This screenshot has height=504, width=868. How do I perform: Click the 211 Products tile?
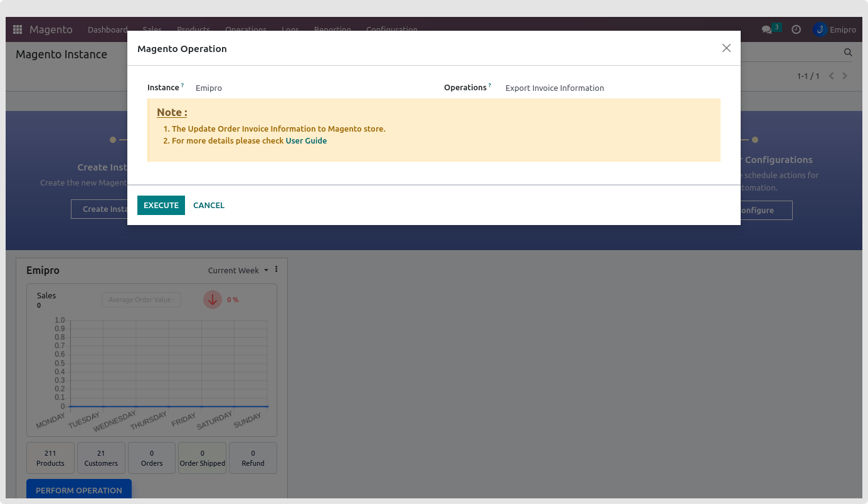pyautogui.click(x=50, y=458)
